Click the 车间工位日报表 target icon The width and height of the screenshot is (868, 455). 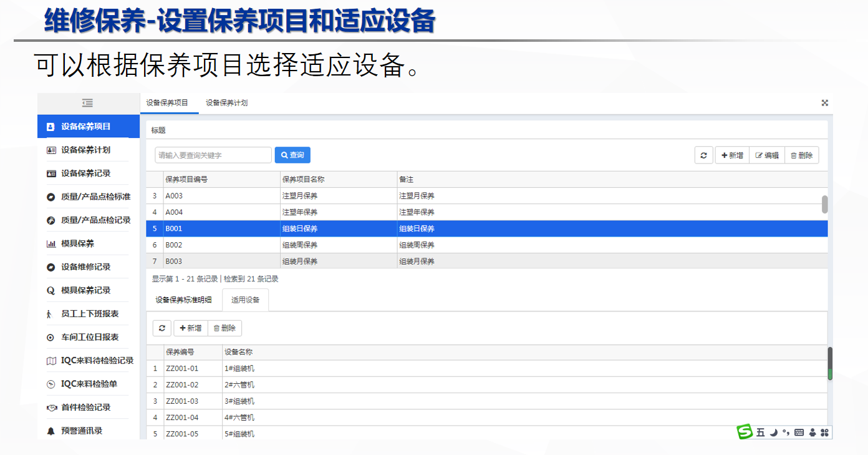51,337
